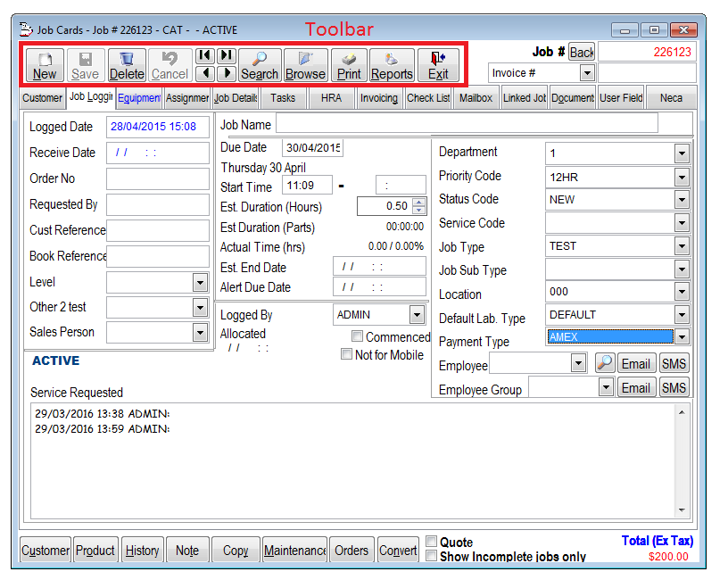This screenshot has width=728, height=580.
Task: Enable the Commenced checkbox
Action: (x=357, y=336)
